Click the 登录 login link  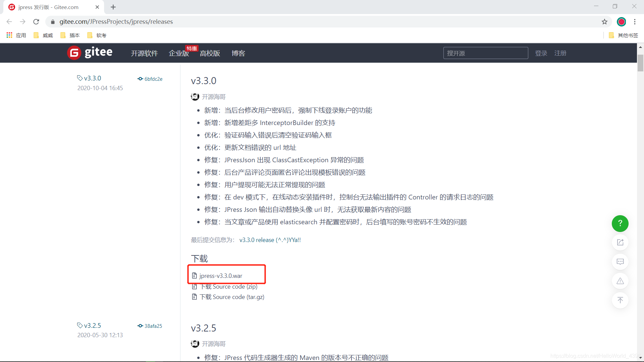click(541, 53)
